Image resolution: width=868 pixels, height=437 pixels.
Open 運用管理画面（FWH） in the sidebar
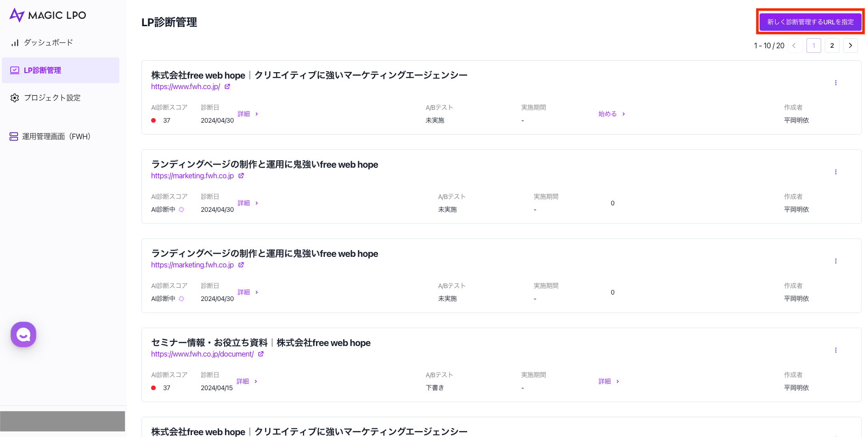click(50, 136)
